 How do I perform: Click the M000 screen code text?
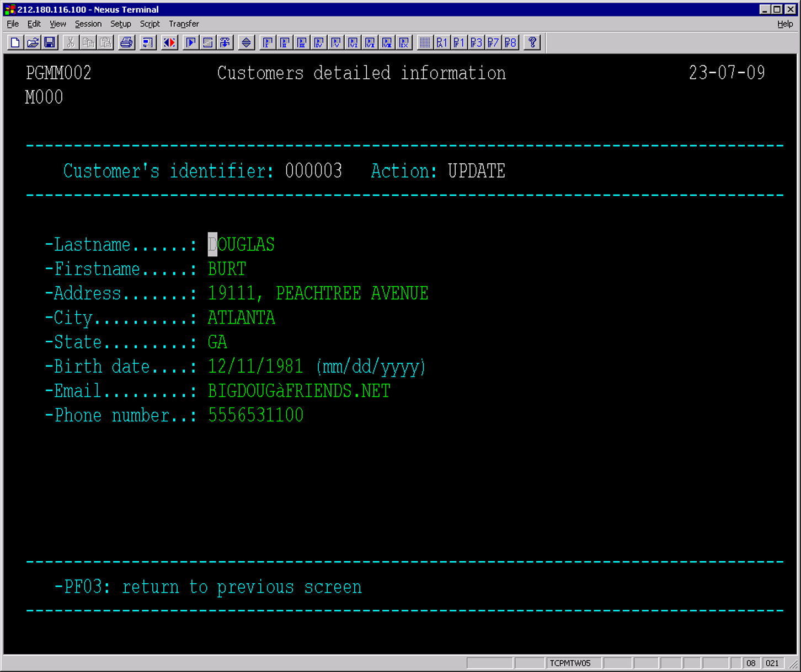coord(44,98)
